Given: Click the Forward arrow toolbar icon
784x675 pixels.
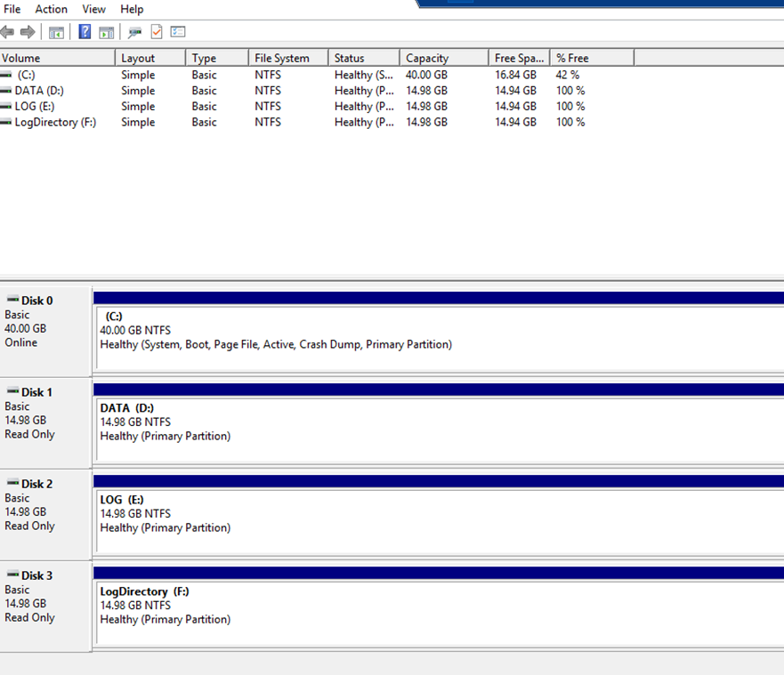Looking at the screenshot, I should (x=28, y=32).
